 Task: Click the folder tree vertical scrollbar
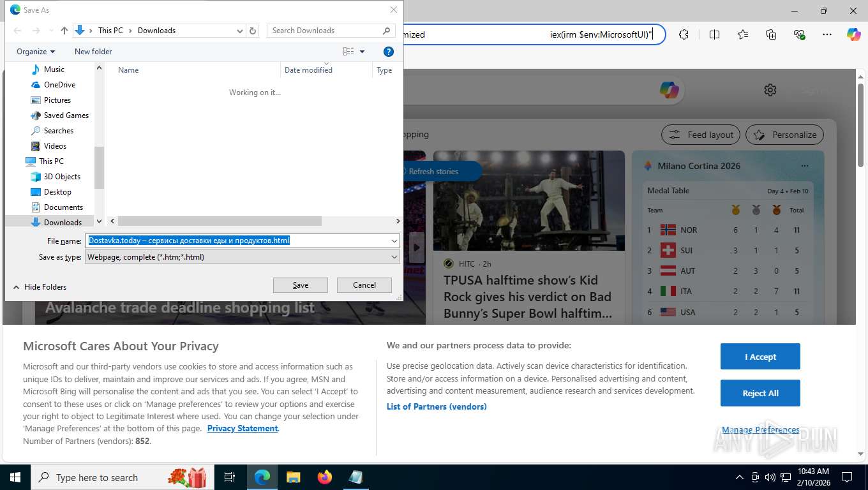(99, 167)
